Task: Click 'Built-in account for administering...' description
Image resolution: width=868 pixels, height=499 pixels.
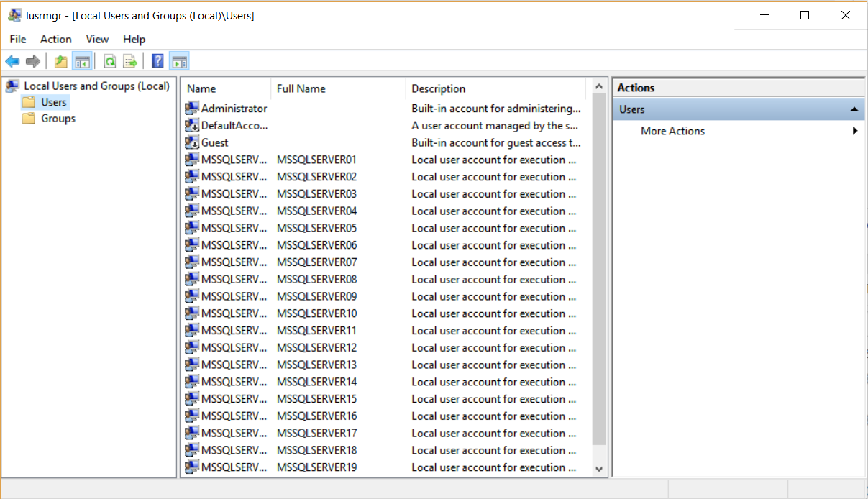Action: tap(496, 109)
